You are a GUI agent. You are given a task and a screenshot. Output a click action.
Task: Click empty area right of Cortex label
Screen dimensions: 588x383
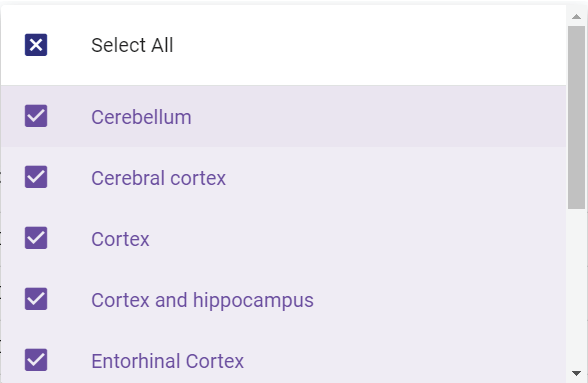(x=356, y=239)
